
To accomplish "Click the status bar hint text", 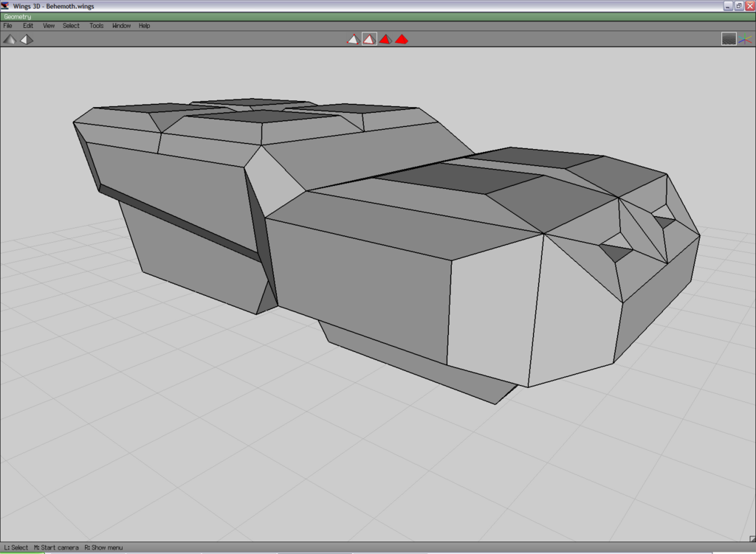I will [63, 548].
